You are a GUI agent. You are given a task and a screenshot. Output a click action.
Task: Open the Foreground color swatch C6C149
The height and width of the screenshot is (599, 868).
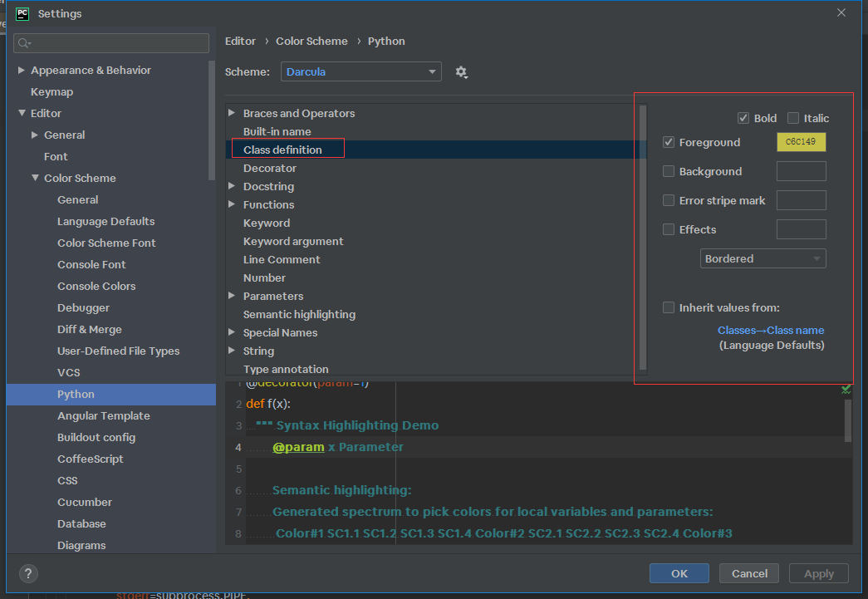point(801,142)
